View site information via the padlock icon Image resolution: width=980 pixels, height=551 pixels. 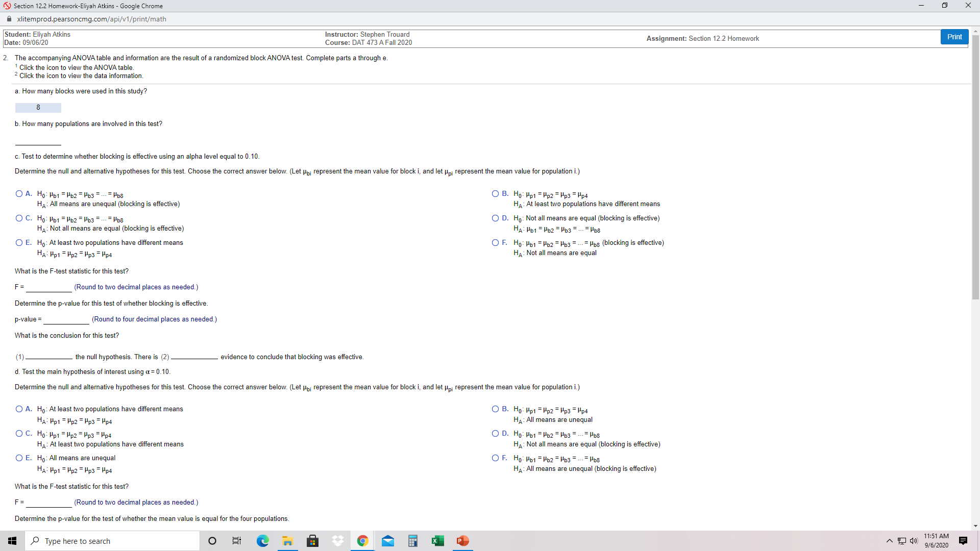[9, 19]
